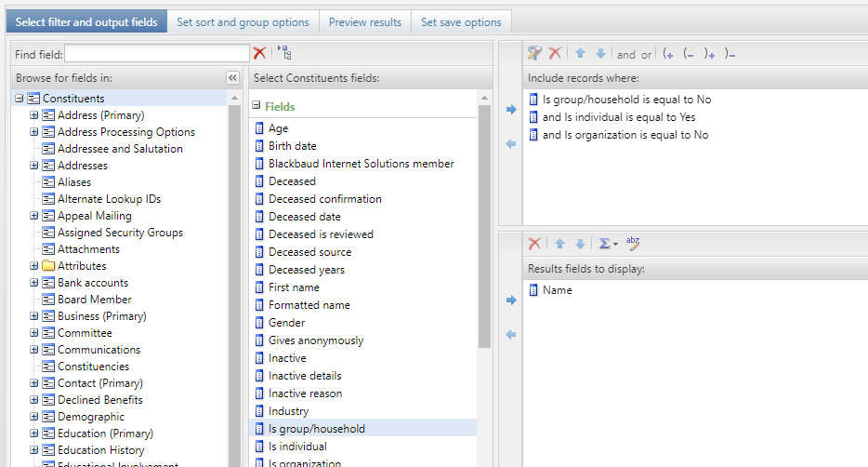Add an open parenthesis to filter
Screen dimensions: 868x467
coord(668,54)
